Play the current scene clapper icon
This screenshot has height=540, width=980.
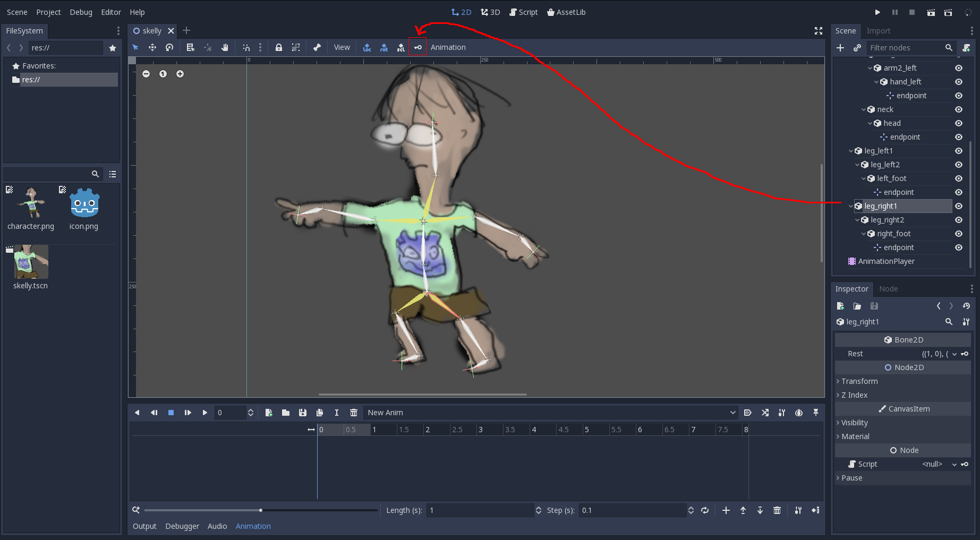pyautogui.click(x=931, y=12)
